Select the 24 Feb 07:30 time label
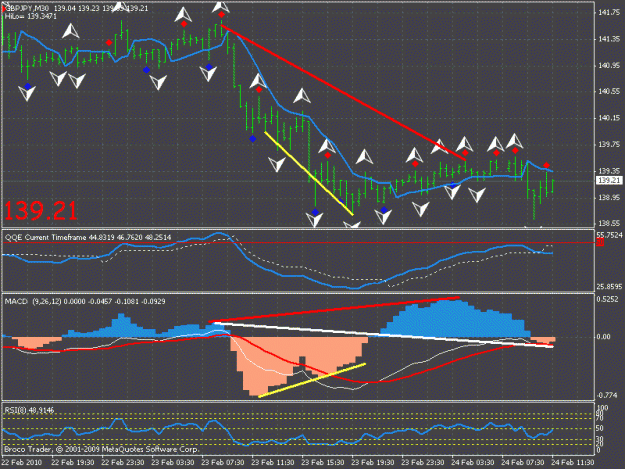Image resolution: width=625 pixels, height=469 pixels. (522, 463)
